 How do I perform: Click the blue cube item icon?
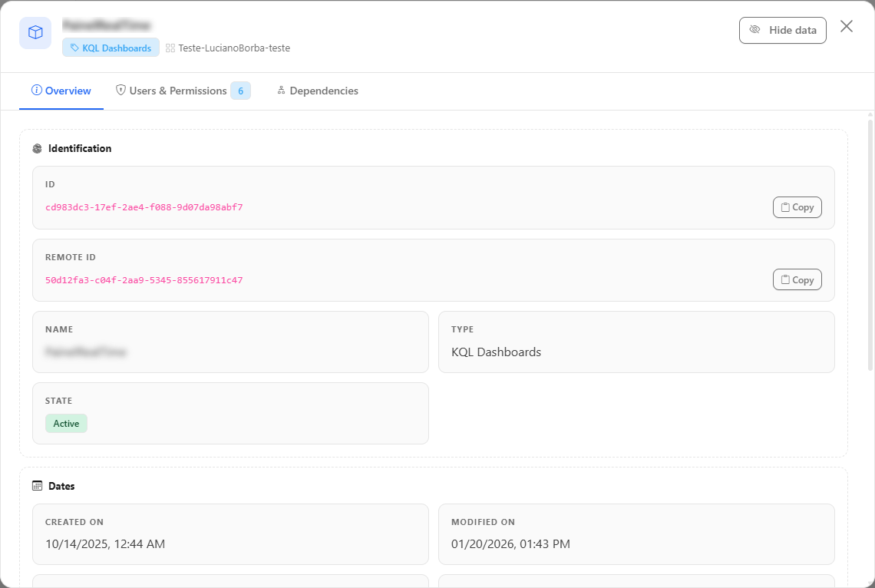[x=35, y=33]
